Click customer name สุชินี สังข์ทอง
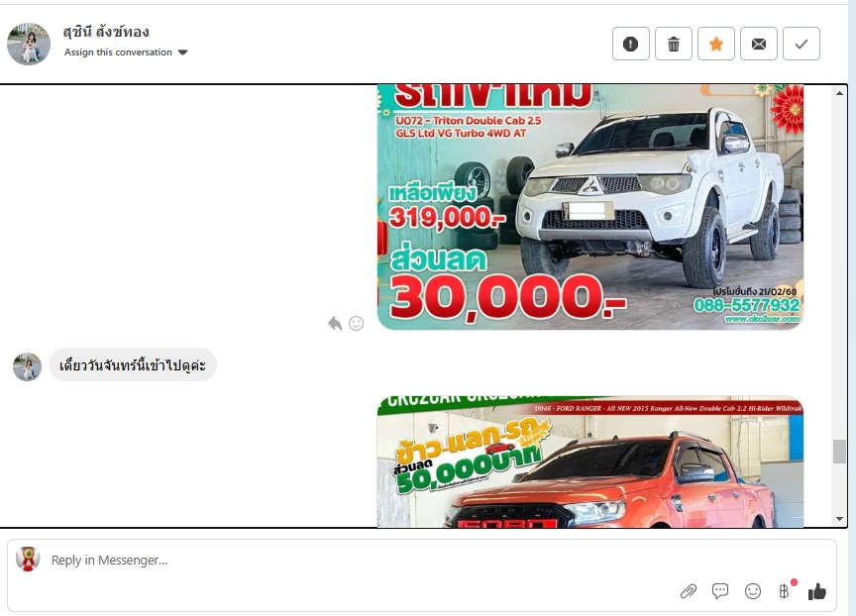This screenshot has height=616, width=856. [106, 33]
